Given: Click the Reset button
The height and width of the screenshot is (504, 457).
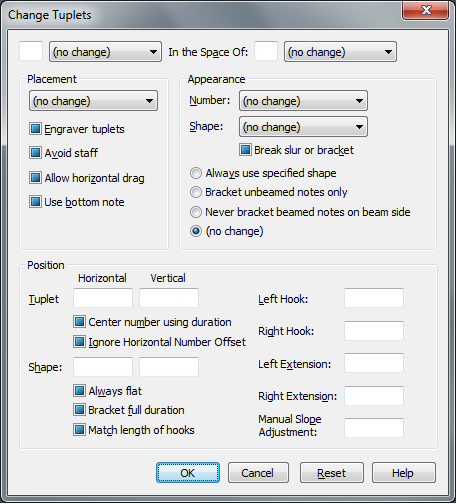Looking at the screenshot, I should pos(332,473).
